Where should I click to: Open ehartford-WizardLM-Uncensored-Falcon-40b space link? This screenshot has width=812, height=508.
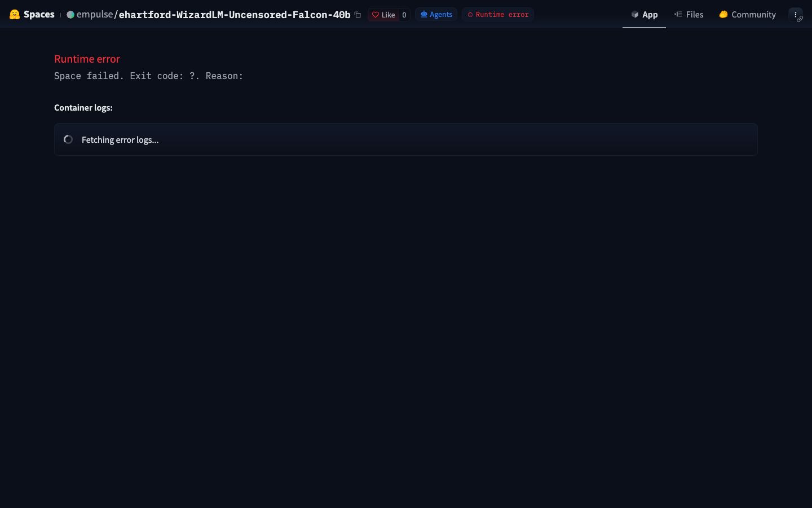point(235,15)
